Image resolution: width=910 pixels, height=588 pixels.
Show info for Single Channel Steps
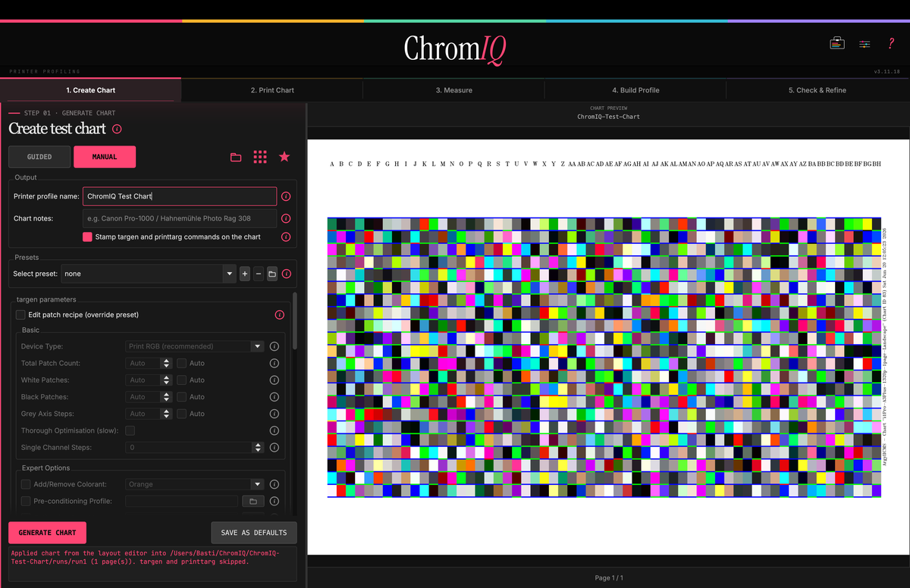click(275, 447)
